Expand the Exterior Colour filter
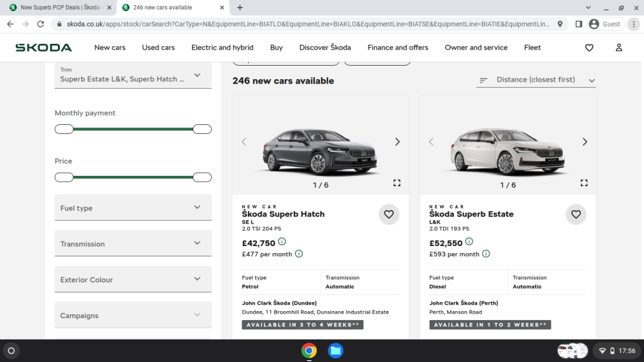Viewport: 644px width, 362px height. point(133,279)
